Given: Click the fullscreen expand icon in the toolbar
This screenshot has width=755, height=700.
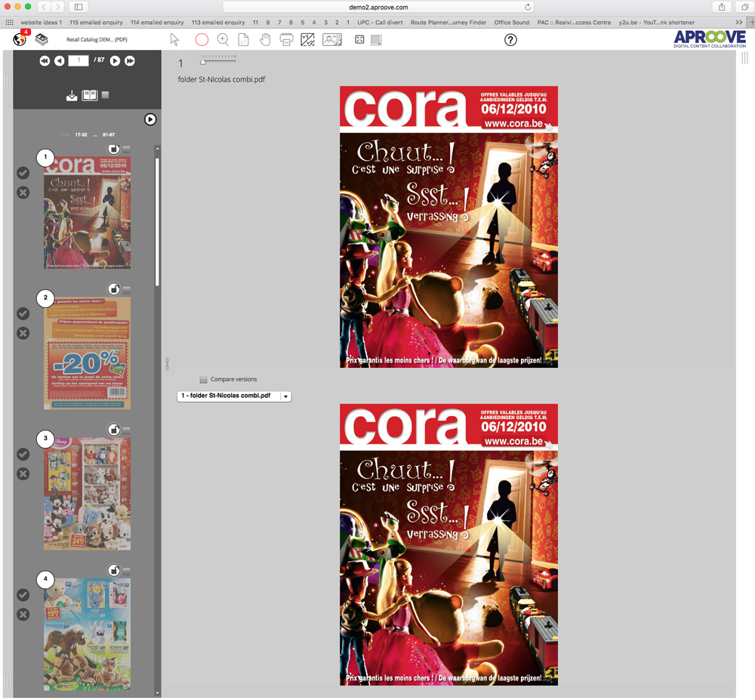Looking at the screenshot, I should click(359, 39).
